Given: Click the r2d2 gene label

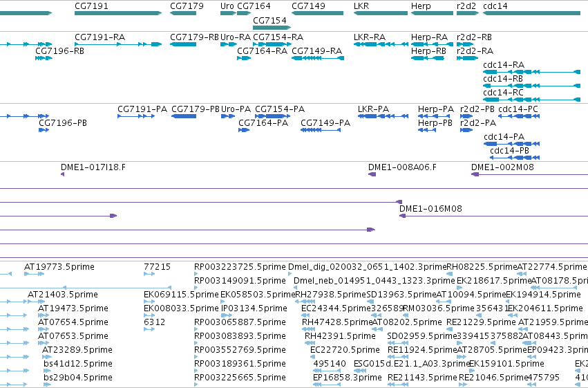Looking at the screenshot, I should point(466,6).
